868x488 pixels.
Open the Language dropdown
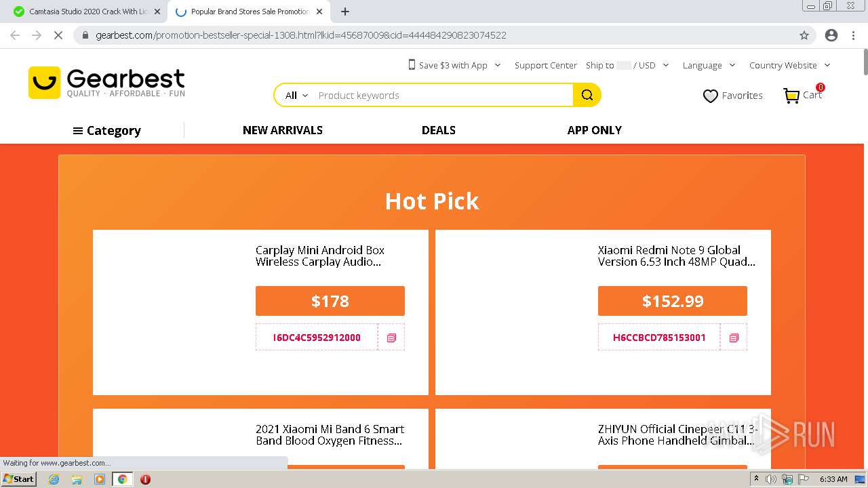tap(709, 65)
